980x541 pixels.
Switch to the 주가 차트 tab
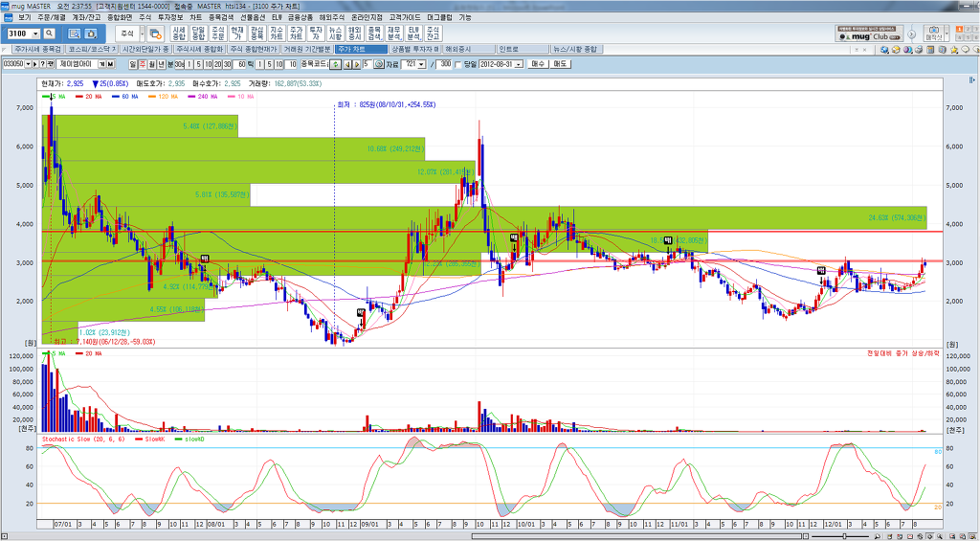(x=361, y=49)
